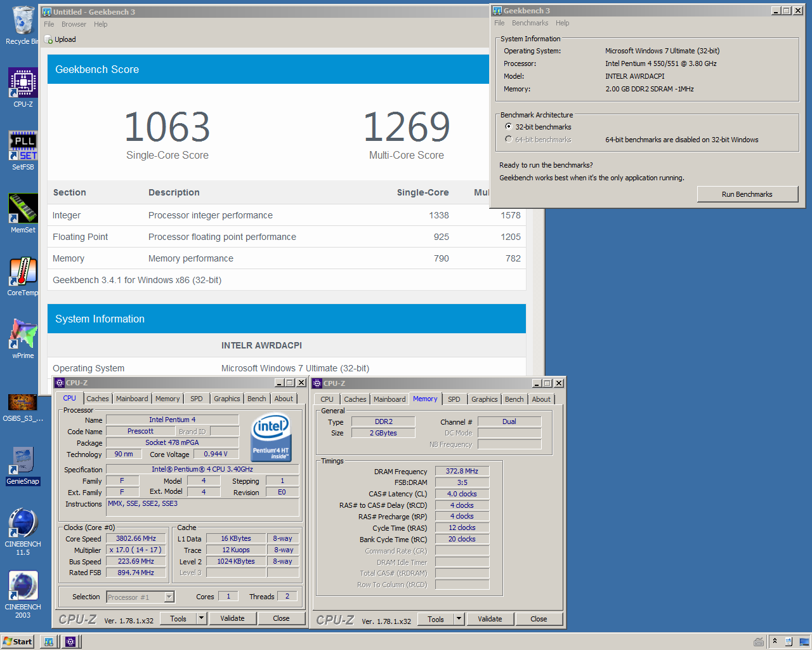Click Close button in left CPU-Z
Image resolution: width=812 pixels, height=650 pixels.
(x=281, y=618)
